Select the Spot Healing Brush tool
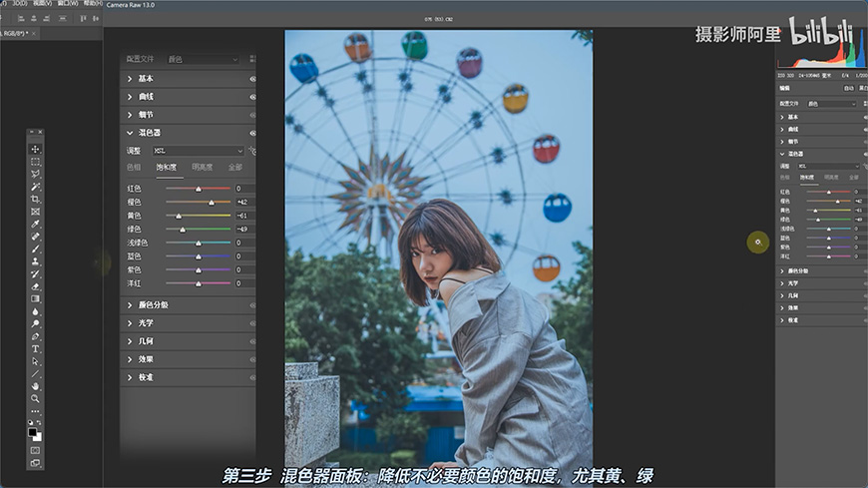The width and height of the screenshot is (868, 488). (36, 237)
